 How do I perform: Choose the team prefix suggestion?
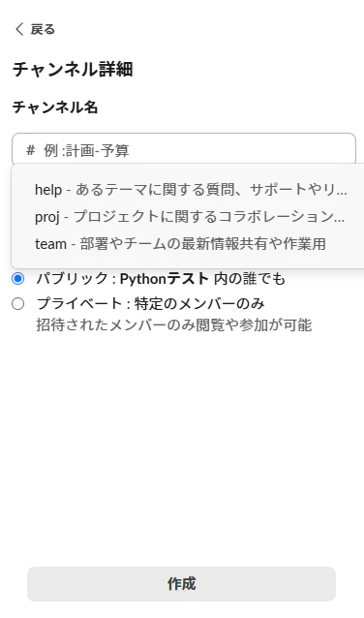[189, 244]
